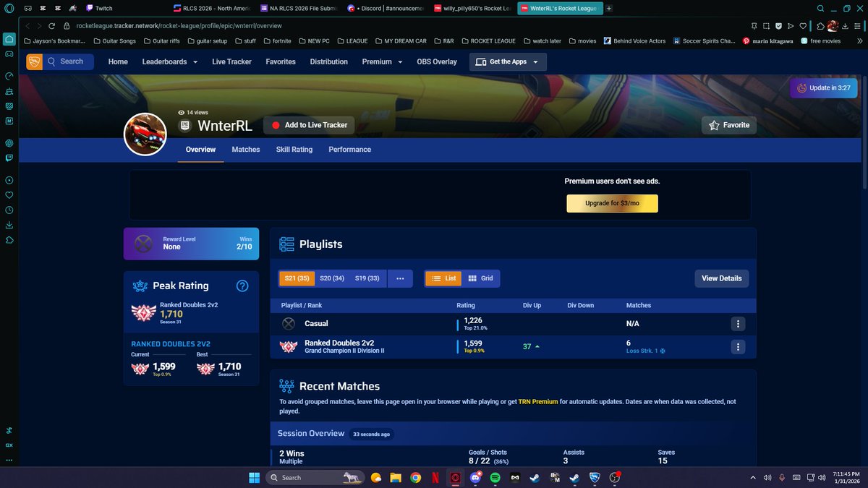Switch to the Discord announcements tab

pyautogui.click(x=386, y=9)
